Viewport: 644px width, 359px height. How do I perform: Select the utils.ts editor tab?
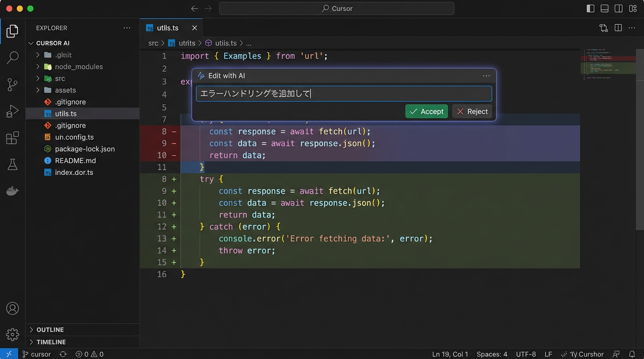click(x=168, y=28)
